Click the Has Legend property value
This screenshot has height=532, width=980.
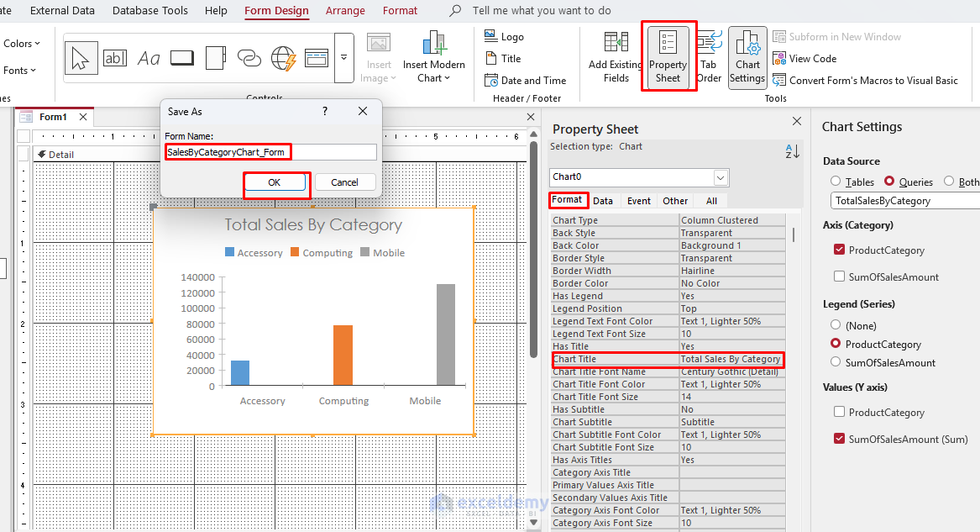click(x=732, y=296)
